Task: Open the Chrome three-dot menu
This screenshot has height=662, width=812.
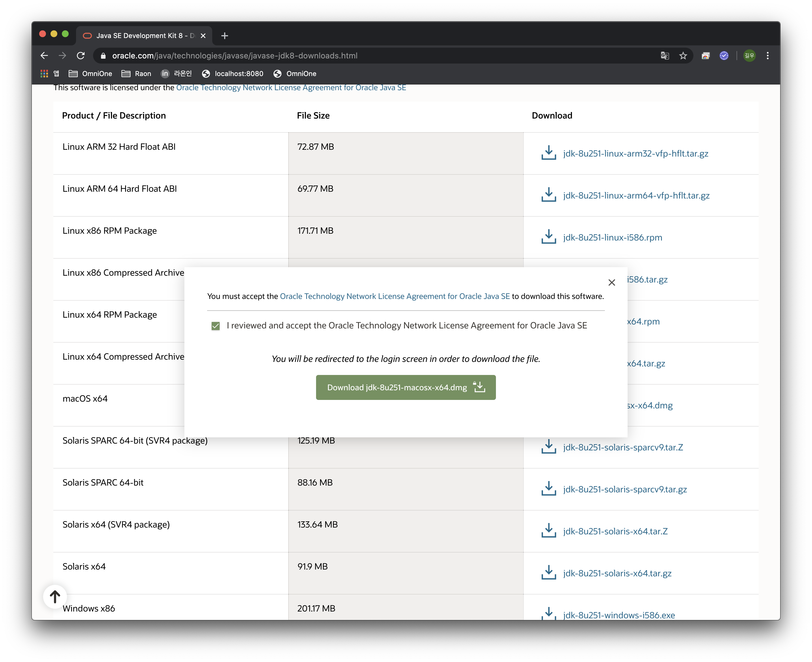Action: click(767, 56)
